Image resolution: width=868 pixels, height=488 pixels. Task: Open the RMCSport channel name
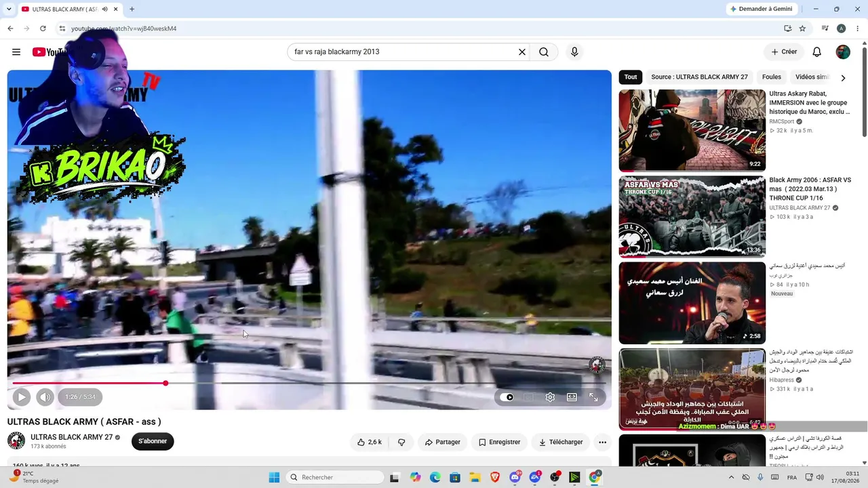click(781, 121)
